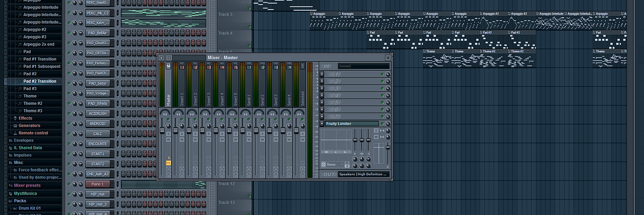Select Pad #2 Transition in the browser

[x=39, y=81]
